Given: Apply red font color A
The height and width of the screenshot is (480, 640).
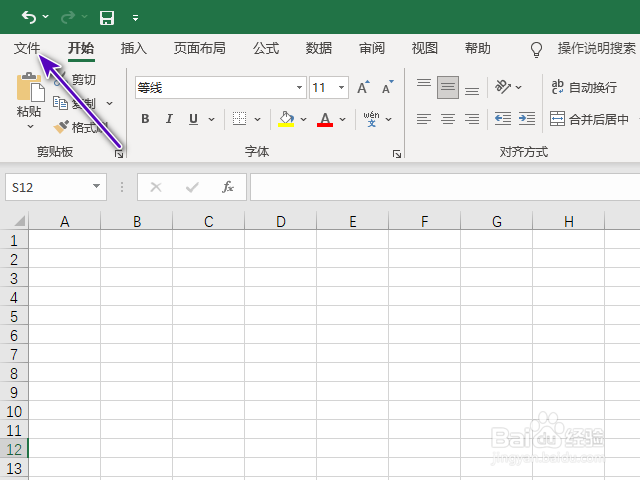Looking at the screenshot, I should click(x=325, y=119).
